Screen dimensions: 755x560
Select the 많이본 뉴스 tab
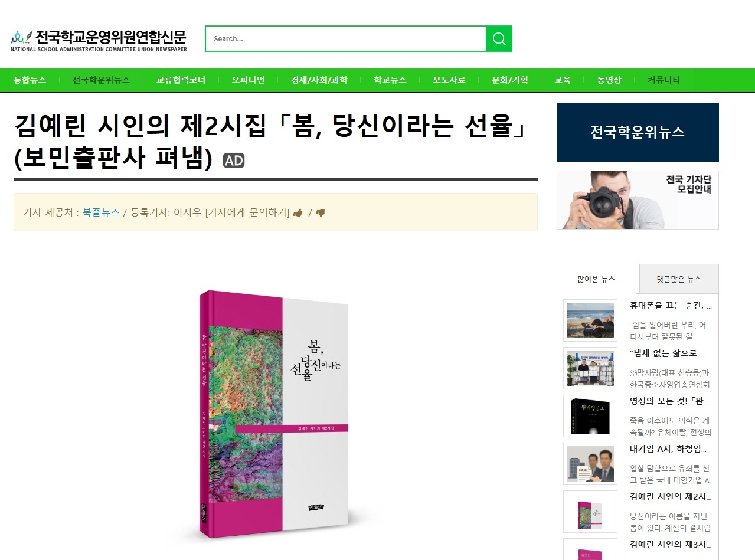pyautogui.click(x=596, y=279)
